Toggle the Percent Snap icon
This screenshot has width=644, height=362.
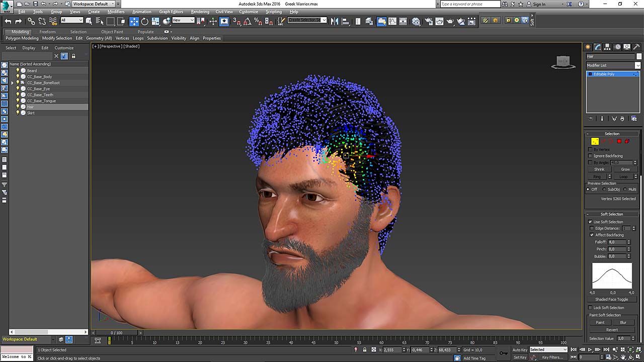click(258, 21)
